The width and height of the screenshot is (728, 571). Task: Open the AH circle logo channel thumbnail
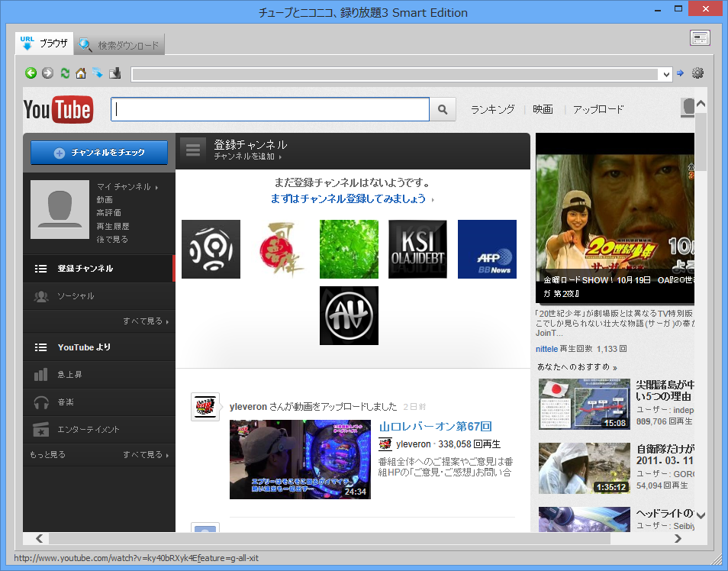point(349,315)
